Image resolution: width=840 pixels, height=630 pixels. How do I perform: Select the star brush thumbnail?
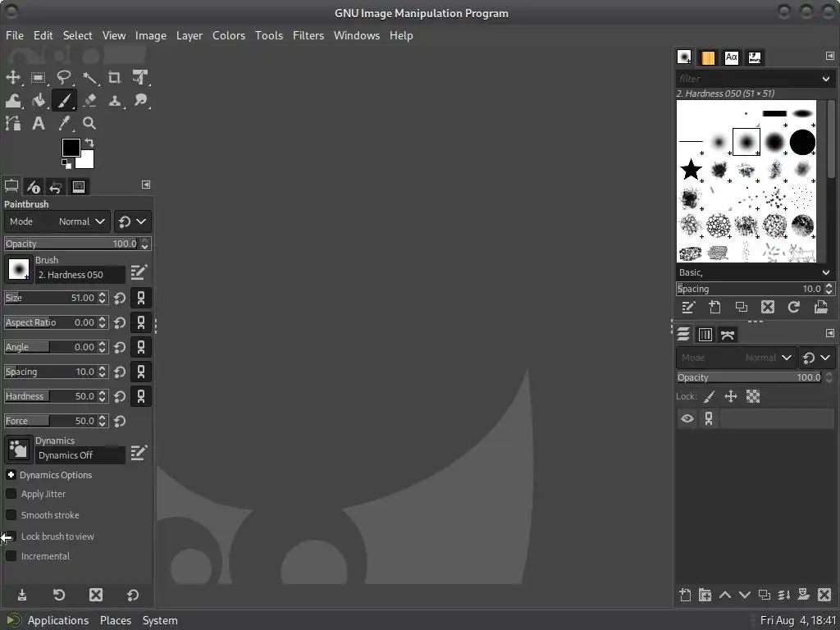(691, 170)
